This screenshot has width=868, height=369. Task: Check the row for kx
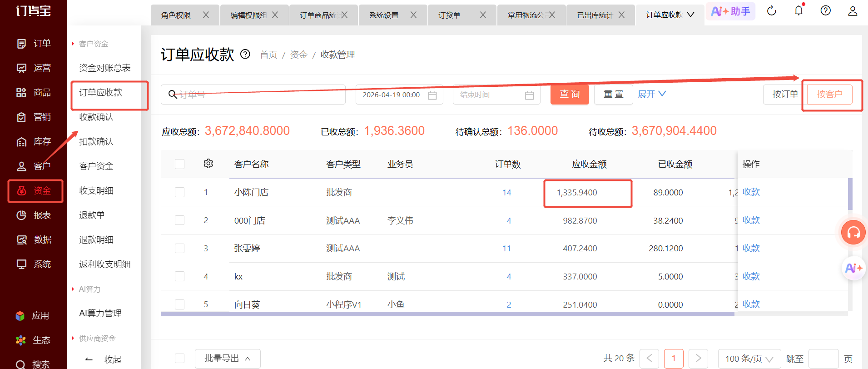[x=180, y=276]
